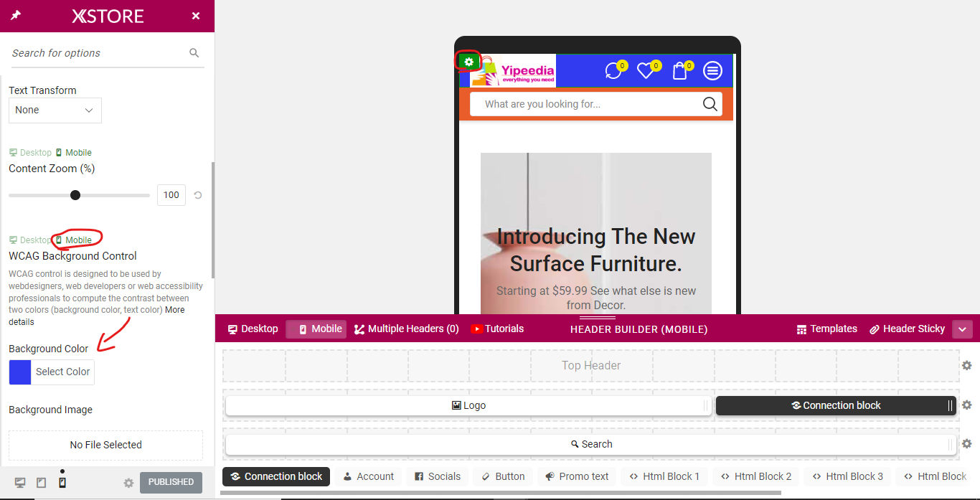Click the Select Color button

[x=63, y=372]
